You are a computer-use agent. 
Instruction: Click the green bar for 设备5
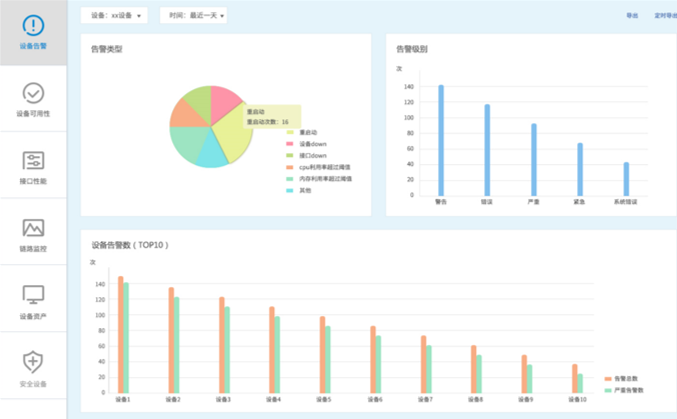tap(328, 359)
